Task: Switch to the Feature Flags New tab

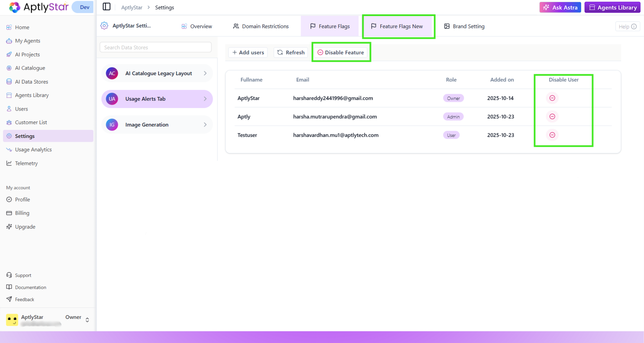Action: click(x=398, y=26)
